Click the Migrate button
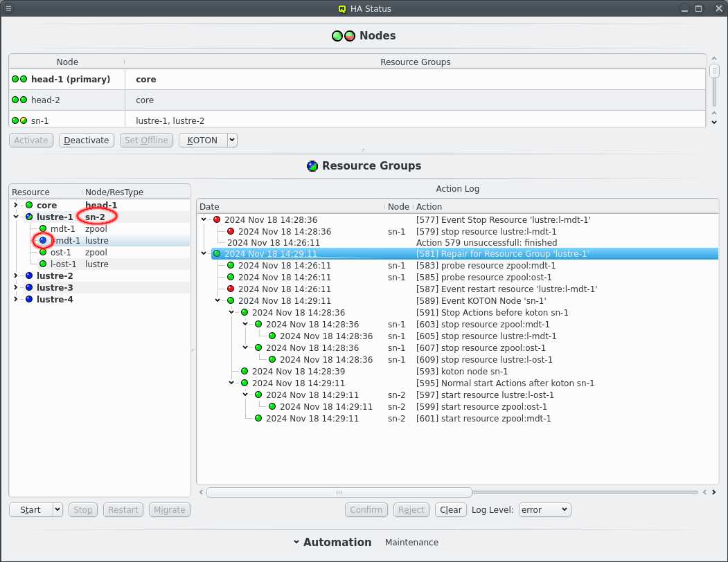Screen dimensions: 728x562 170,509
